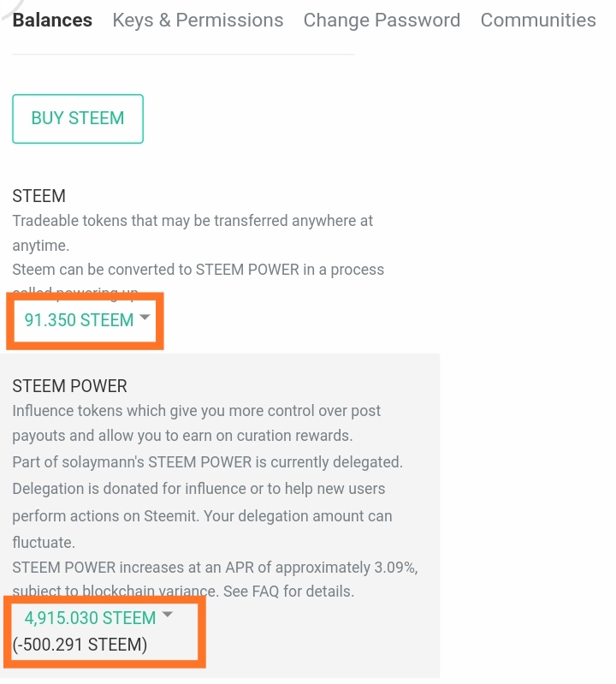Click the STEEM section heading
The image size is (616, 684).
click(38, 196)
